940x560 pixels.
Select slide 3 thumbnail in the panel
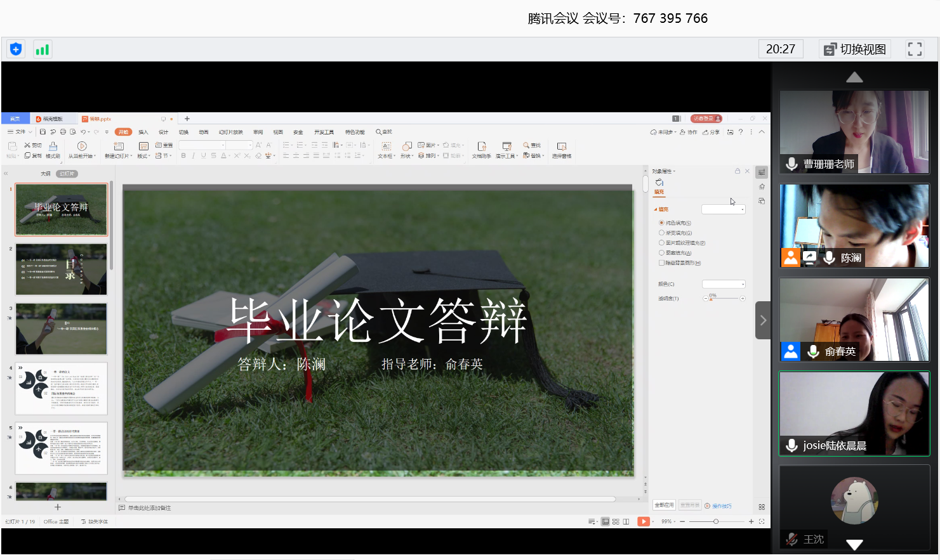(61, 329)
